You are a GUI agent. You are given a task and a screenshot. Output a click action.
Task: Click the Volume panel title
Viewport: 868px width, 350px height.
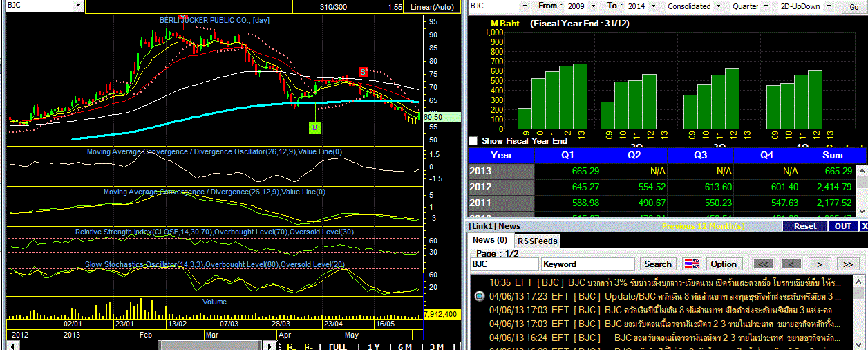[214, 302]
